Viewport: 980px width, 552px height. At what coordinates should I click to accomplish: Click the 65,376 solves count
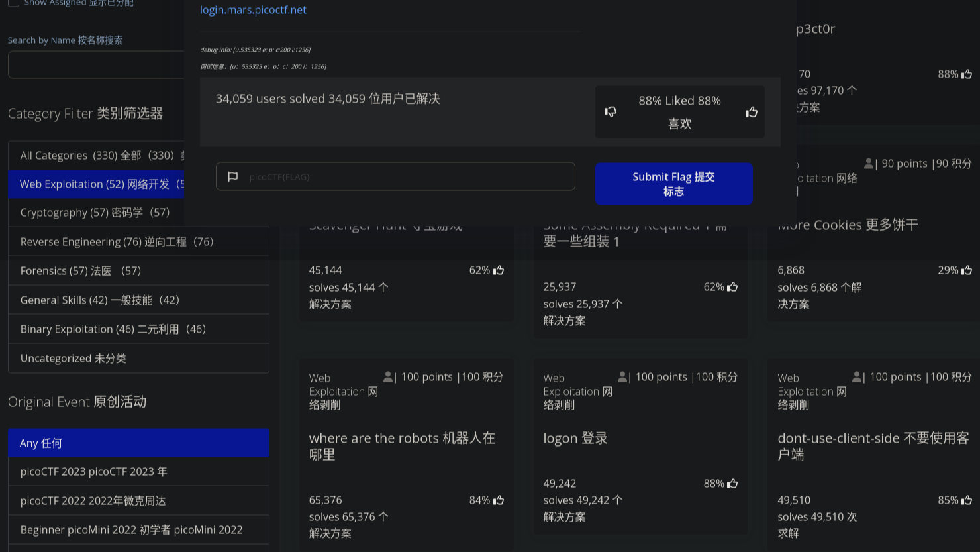pos(325,500)
